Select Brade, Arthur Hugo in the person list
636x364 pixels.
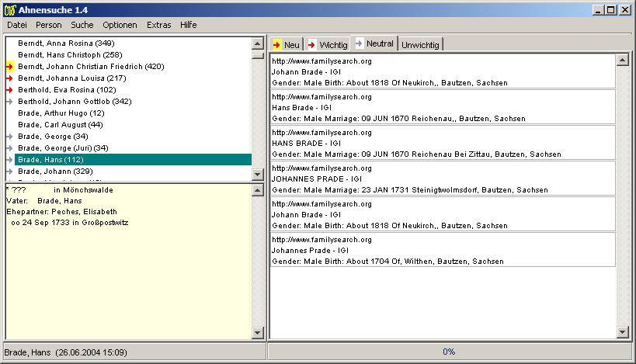point(61,113)
